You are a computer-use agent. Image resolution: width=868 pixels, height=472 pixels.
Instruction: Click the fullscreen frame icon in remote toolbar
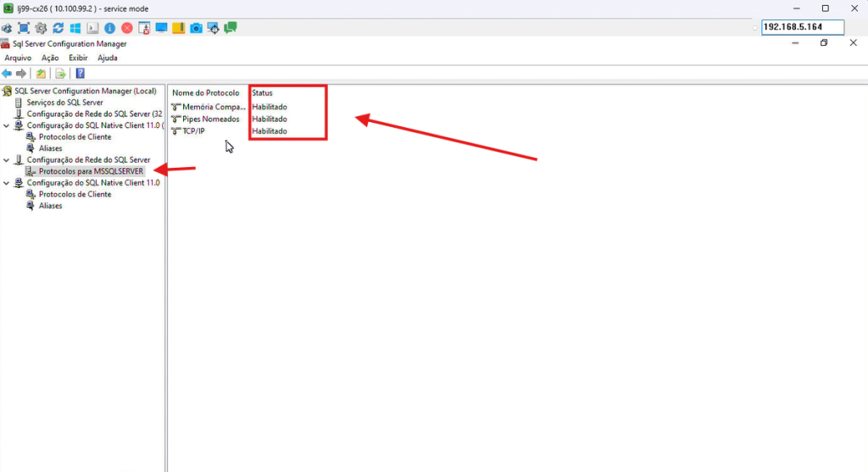(24, 28)
